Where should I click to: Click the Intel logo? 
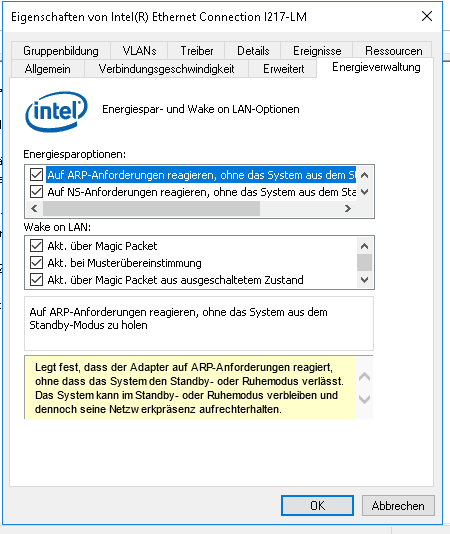coord(57,111)
